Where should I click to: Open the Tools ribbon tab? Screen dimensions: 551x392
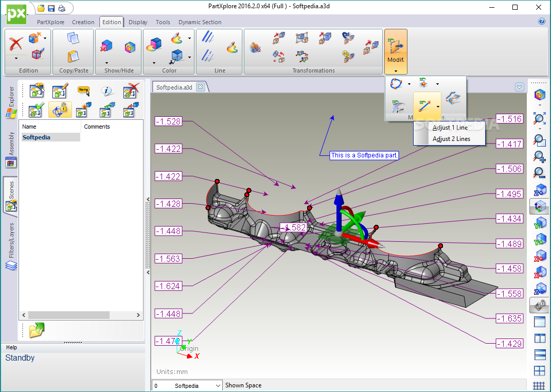pos(163,22)
